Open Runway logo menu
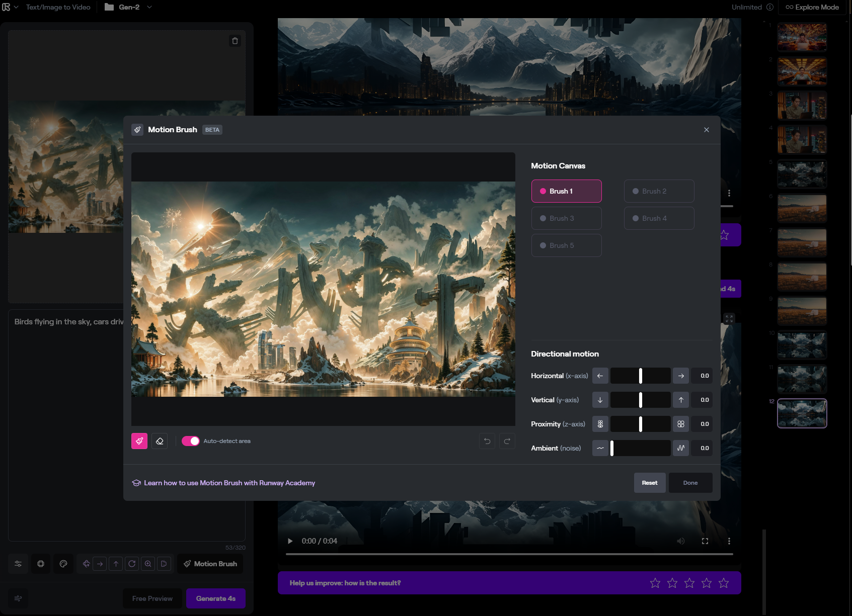Image resolution: width=852 pixels, height=616 pixels. pyautogui.click(x=10, y=7)
